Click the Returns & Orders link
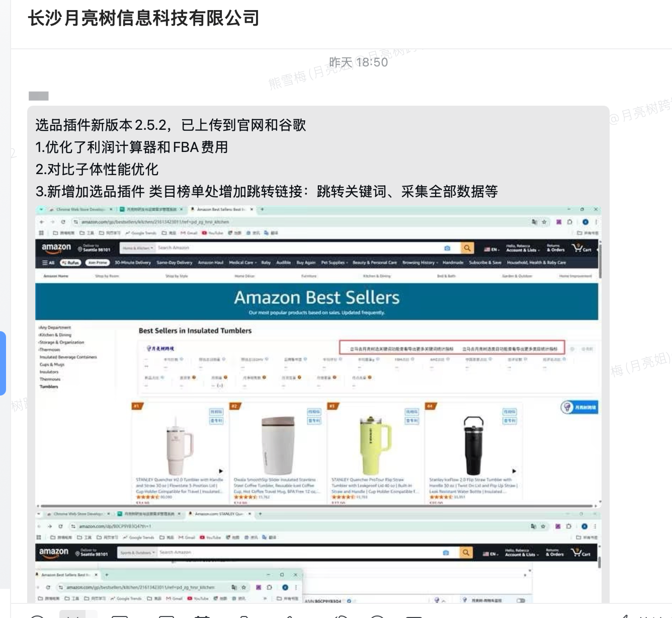 555,248
